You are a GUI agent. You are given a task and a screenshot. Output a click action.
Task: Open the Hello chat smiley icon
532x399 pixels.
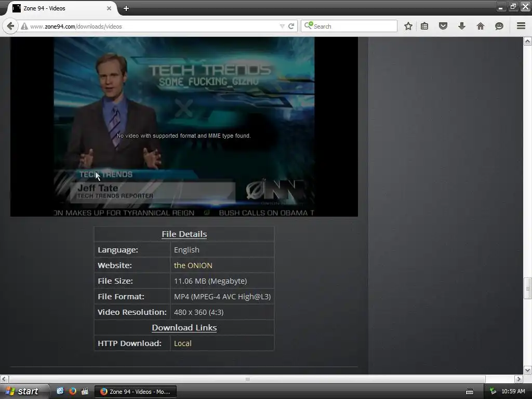pos(499,26)
